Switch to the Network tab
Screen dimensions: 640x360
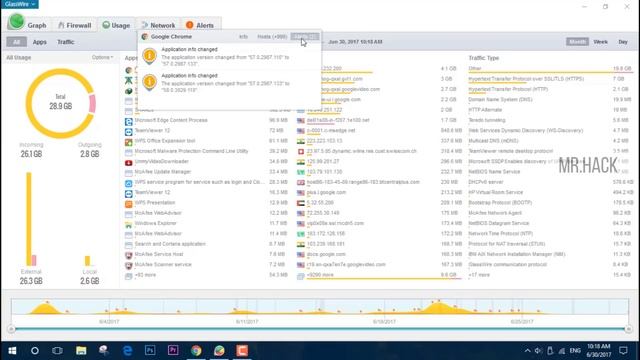158,25
